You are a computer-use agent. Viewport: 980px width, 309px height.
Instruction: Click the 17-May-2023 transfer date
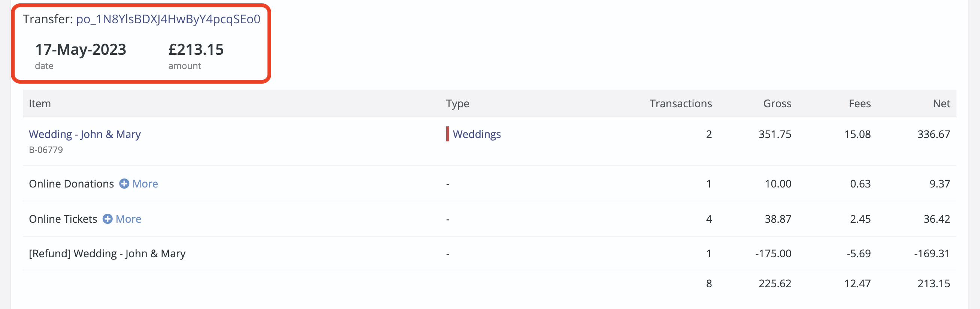coord(81,49)
